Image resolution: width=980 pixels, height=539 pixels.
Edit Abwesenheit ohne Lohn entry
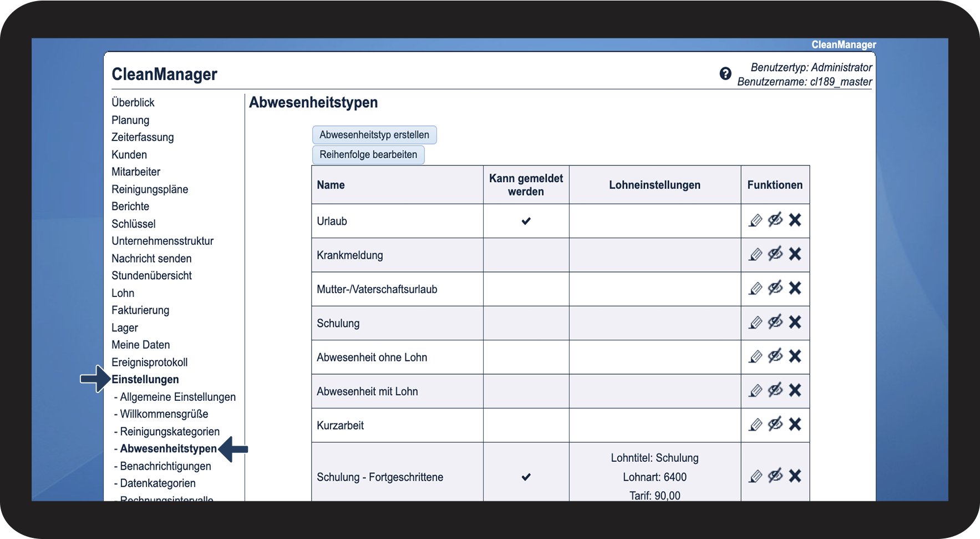pyautogui.click(x=755, y=356)
